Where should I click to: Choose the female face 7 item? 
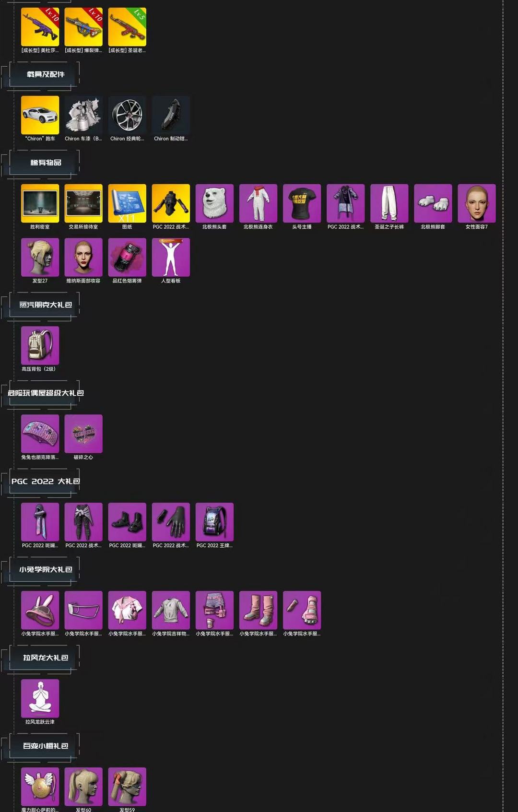(x=476, y=203)
